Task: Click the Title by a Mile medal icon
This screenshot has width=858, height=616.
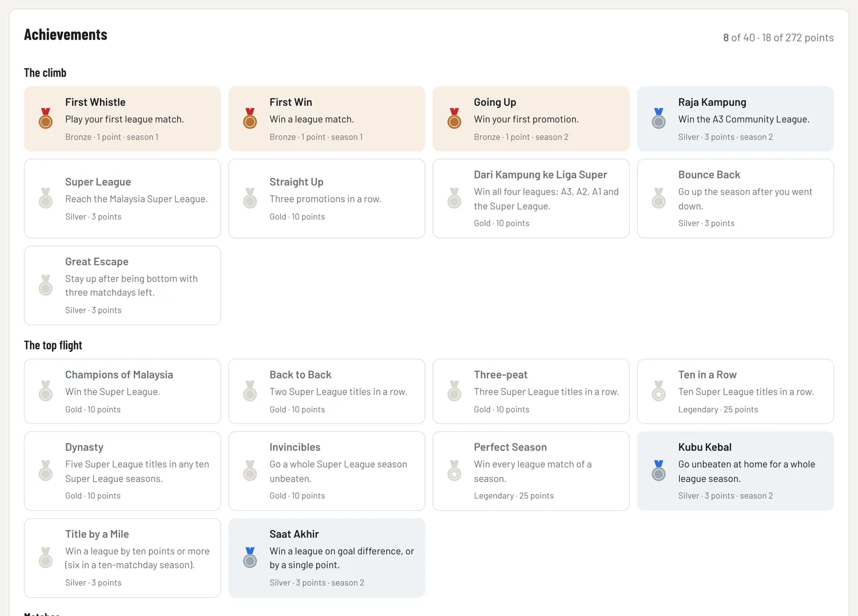Action: click(x=46, y=558)
